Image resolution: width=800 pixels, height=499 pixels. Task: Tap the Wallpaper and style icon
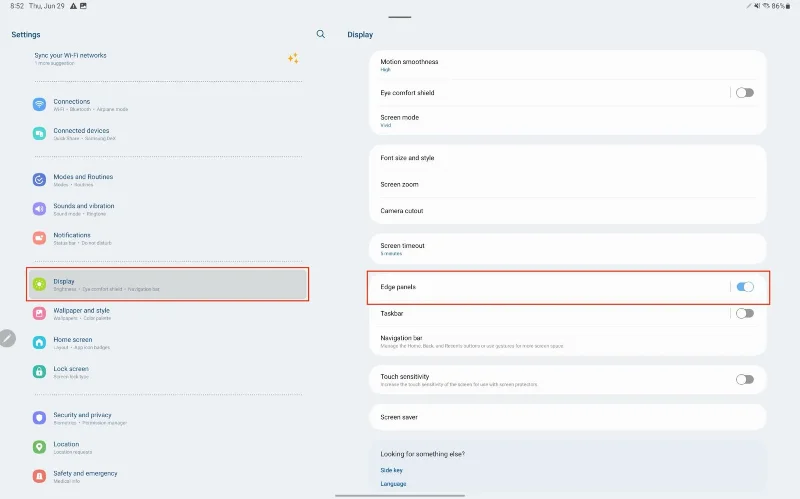39,313
